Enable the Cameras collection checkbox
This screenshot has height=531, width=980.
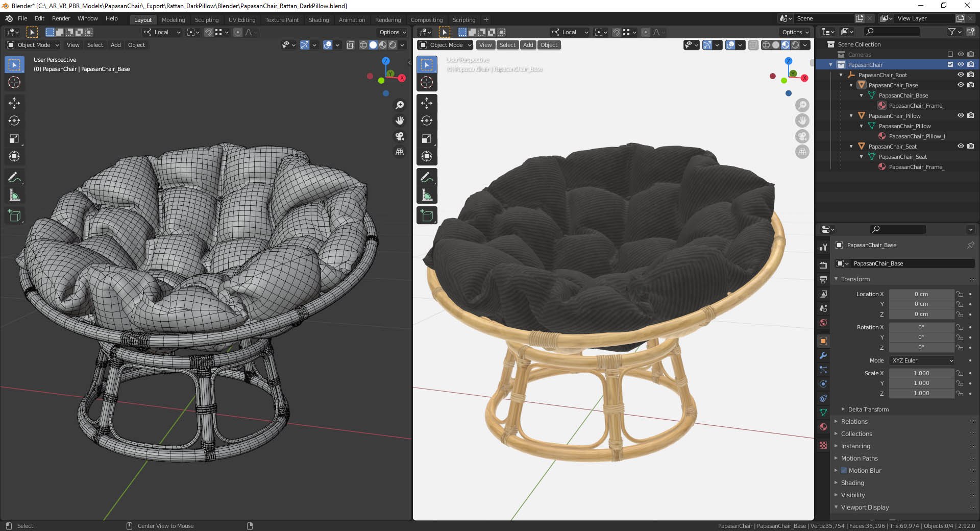950,54
